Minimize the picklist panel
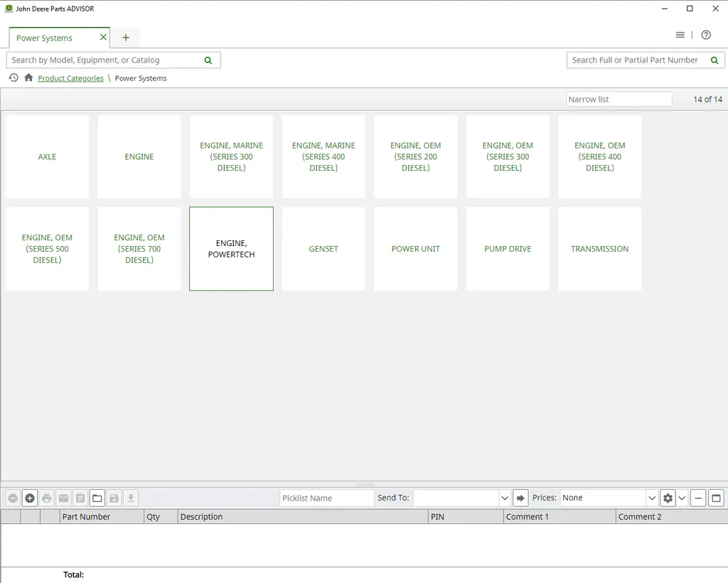This screenshot has height=583, width=728. [x=698, y=498]
